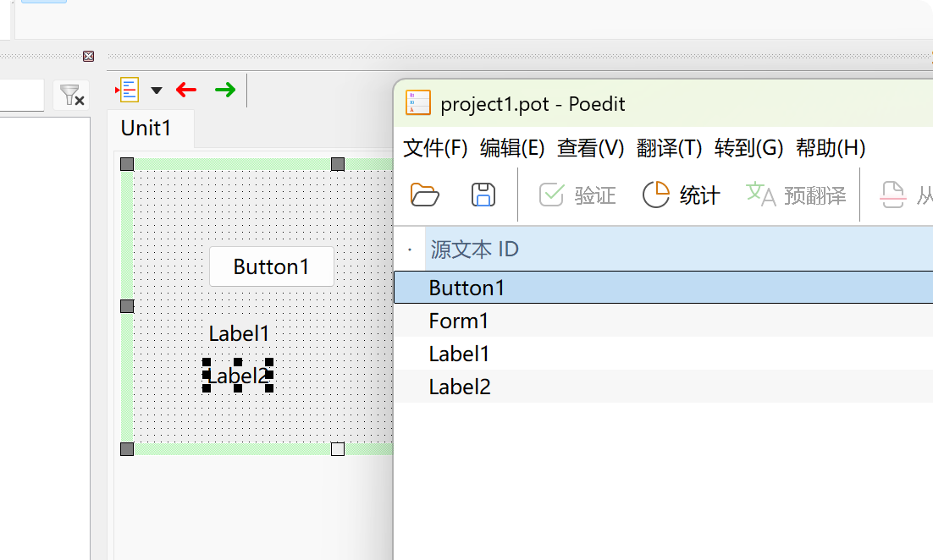Open the 帮助(H) menu
Screen dimensions: 933x560
tap(830, 148)
